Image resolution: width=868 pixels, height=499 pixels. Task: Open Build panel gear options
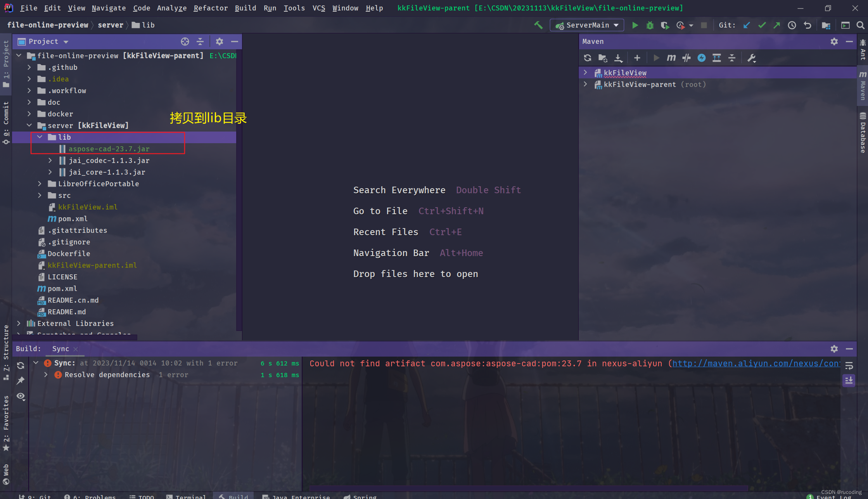pos(834,349)
